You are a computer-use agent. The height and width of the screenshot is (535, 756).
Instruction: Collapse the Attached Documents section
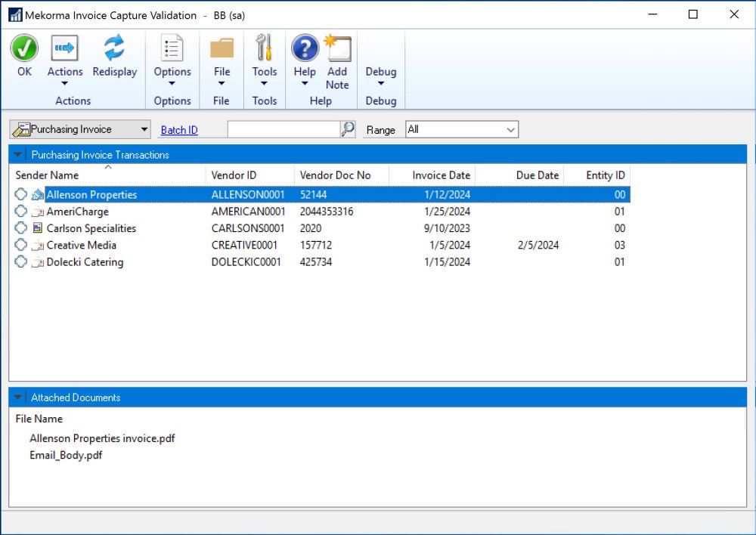coord(18,397)
